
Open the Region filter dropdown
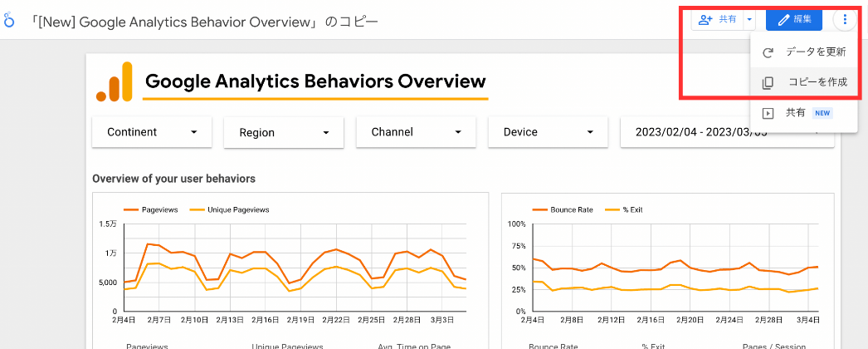(x=284, y=132)
